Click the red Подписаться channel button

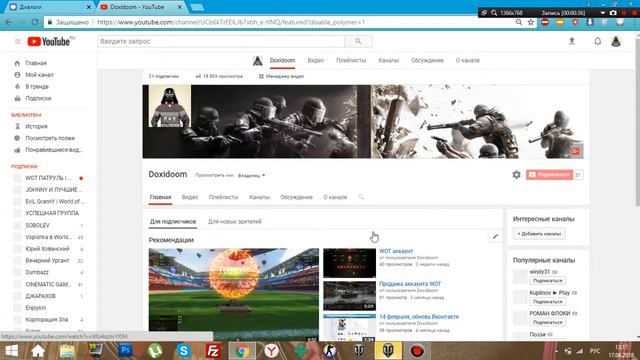click(x=549, y=175)
